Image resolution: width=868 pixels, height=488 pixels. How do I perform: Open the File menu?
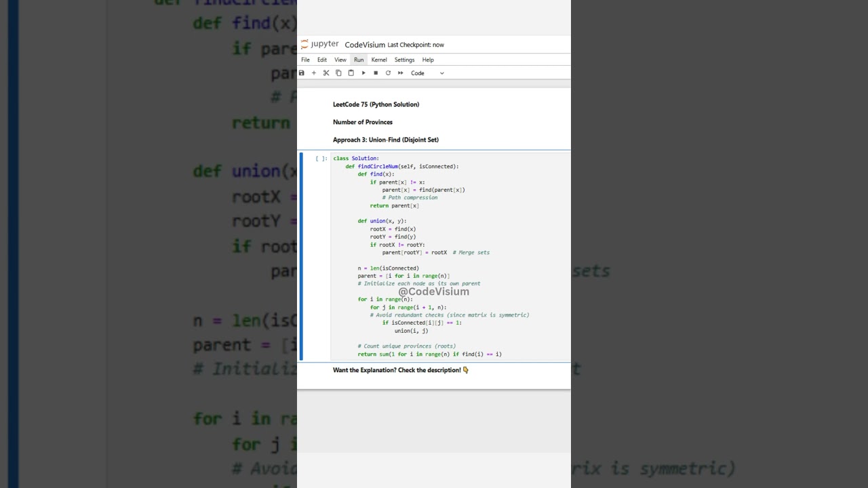(x=305, y=60)
